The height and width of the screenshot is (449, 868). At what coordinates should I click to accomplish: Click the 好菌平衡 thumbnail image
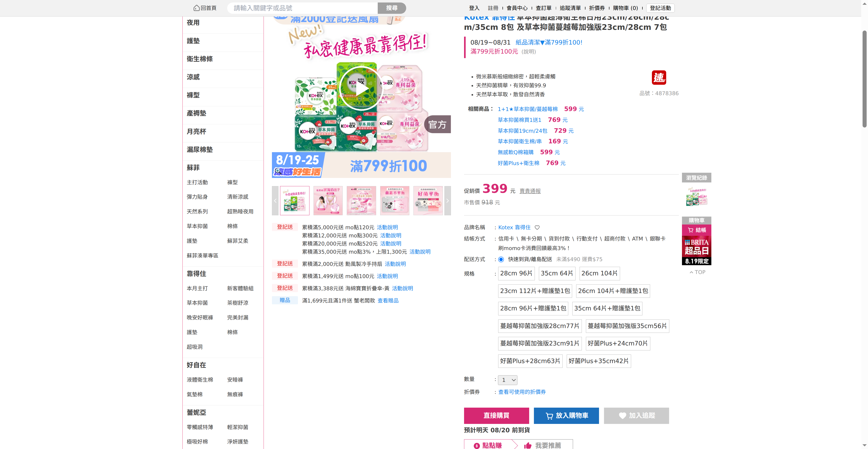point(428,201)
